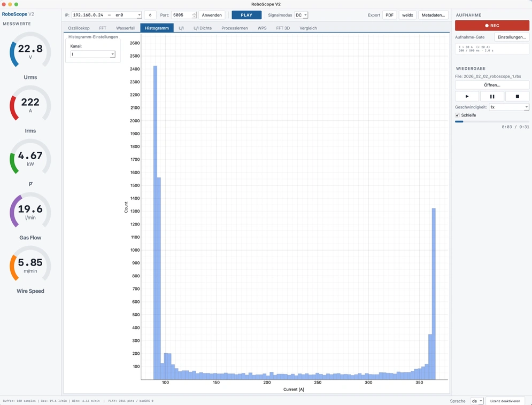Image resolution: width=532 pixels, height=405 pixels.
Task: Open the Sprache language dropdown
Action: (x=477, y=401)
